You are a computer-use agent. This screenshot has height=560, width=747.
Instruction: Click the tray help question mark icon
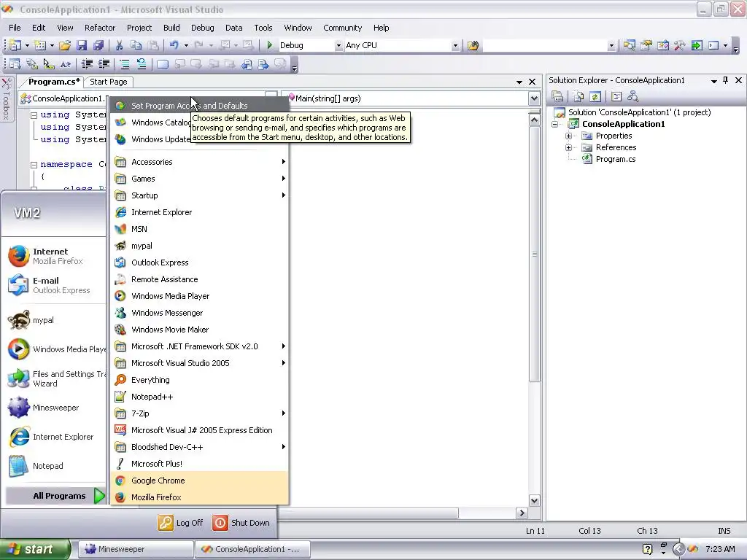pos(648,549)
